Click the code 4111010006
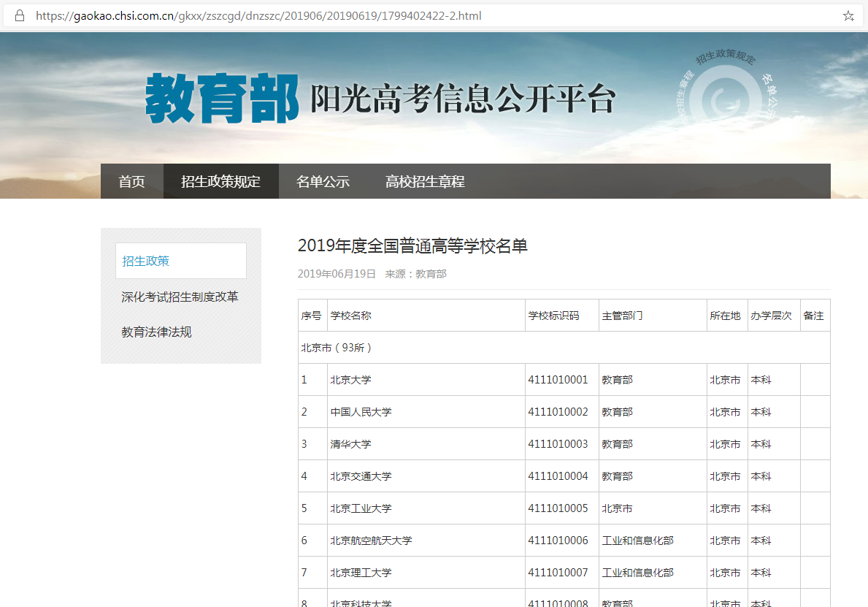Image resolution: width=868 pixels, height=607 pixels. tap(558, 541)
